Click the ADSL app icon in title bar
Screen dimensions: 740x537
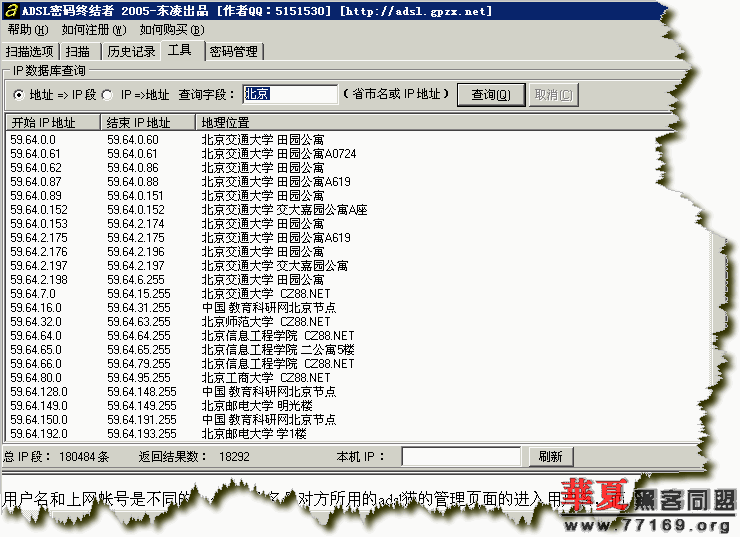[11, 10]
